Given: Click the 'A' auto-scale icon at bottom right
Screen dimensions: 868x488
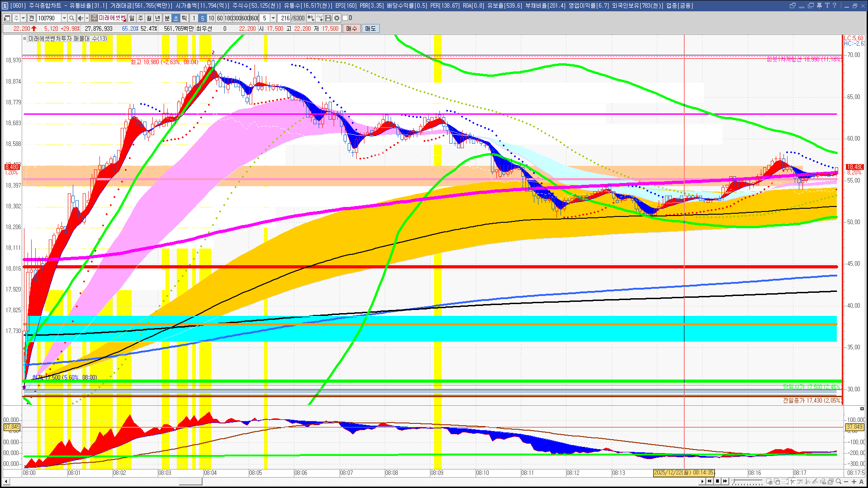Looking at the screenshot, I should pos(861,482).
